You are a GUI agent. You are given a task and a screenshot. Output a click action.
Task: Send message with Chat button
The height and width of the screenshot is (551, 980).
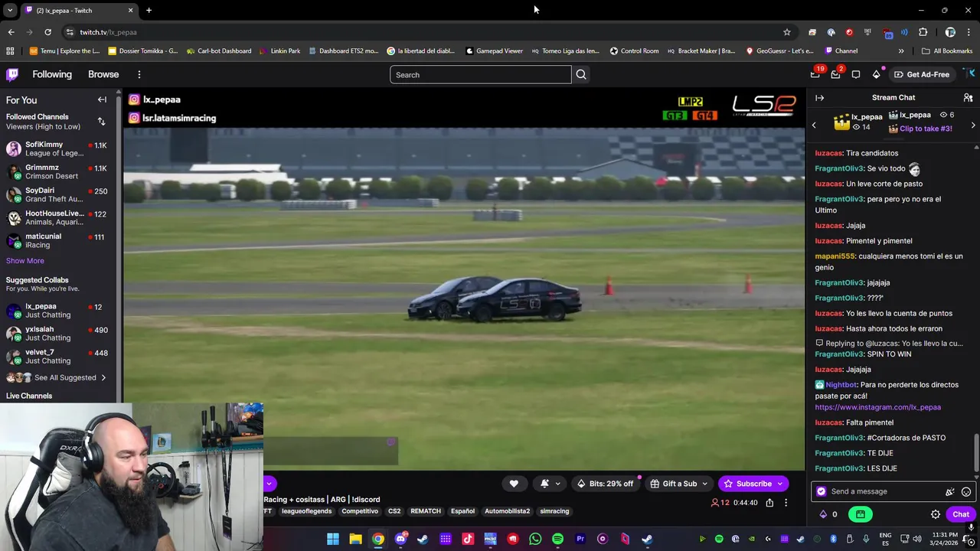tap(961, 514)
